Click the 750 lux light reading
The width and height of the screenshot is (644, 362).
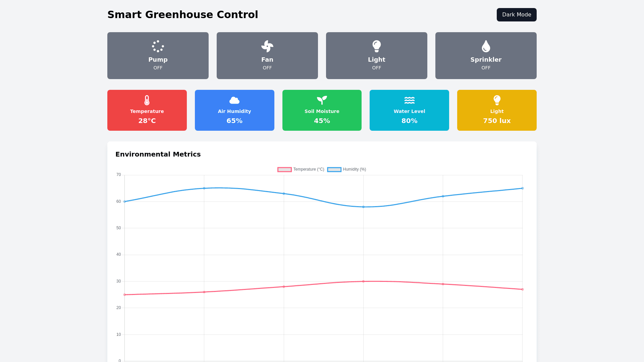(x=497, y=121)
